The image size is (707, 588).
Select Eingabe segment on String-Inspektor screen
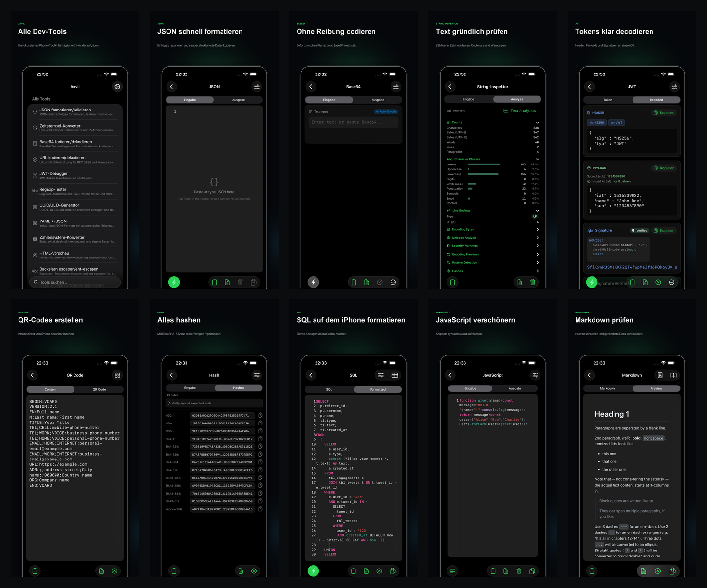[x=468, y=99]
